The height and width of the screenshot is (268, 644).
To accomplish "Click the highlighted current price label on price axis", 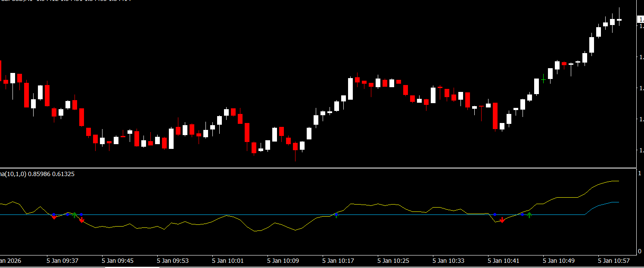I will pos(641,19).
